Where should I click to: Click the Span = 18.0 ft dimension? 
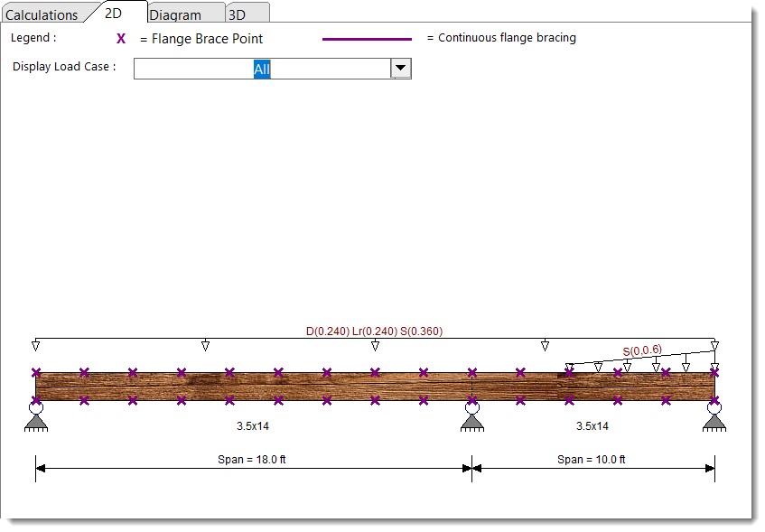pyautogui.click(x=252, y=460)
